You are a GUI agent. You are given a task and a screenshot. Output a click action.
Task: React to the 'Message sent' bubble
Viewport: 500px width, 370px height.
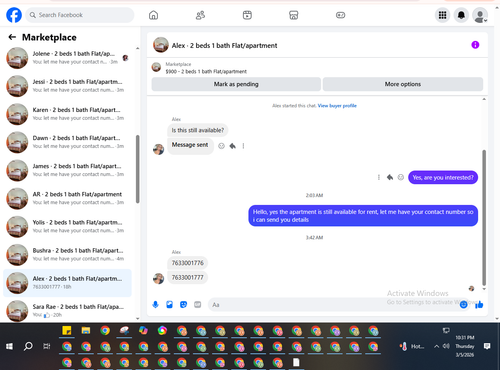pos(221,146)
